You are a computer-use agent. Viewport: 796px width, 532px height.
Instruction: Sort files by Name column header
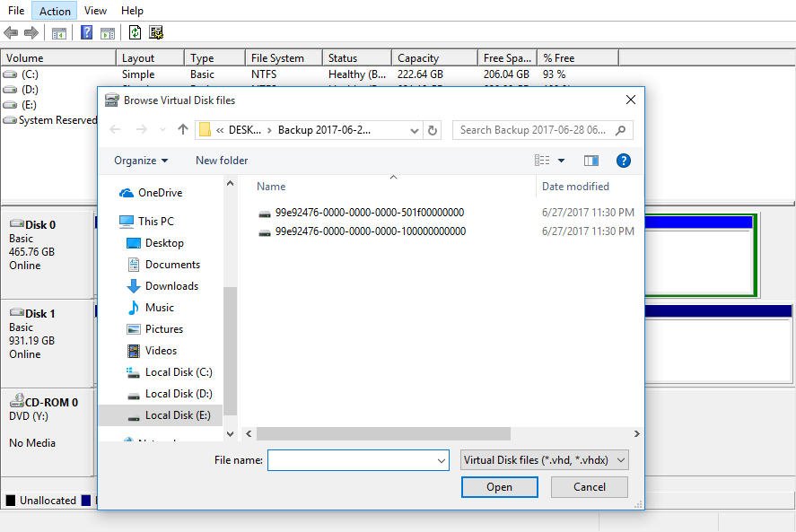[271, 187]
